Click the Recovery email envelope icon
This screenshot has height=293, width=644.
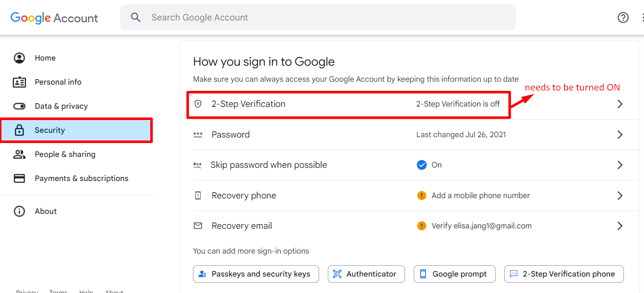pyautogui.click(x=198, y=226)
